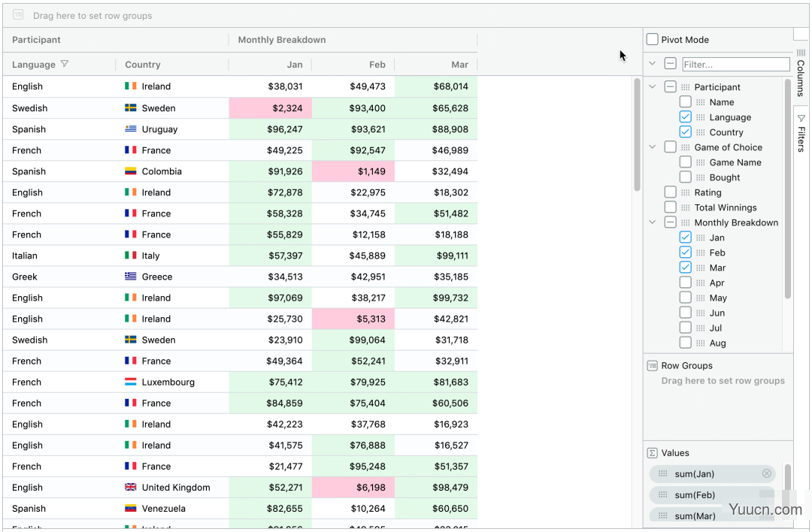The height and width of the screenshot is (532, 812).
Task: Sort by the Mar column header
Action: tap(459, 64)
